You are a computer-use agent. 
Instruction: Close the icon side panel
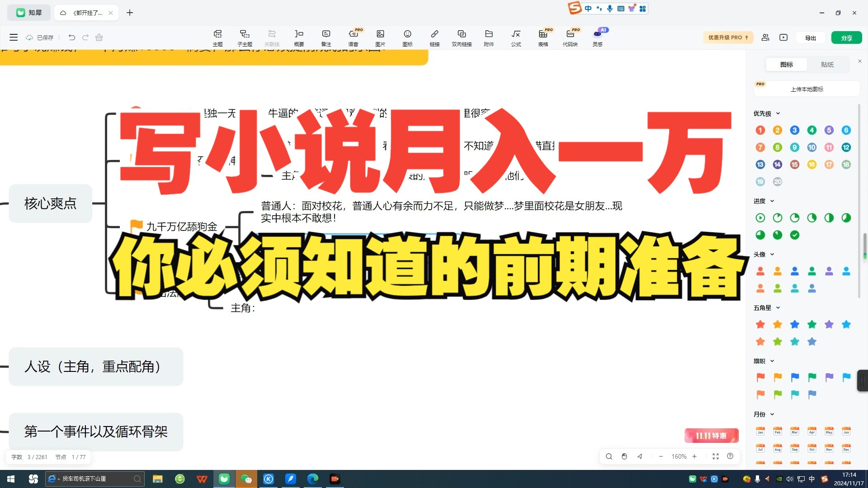point(860,61)
